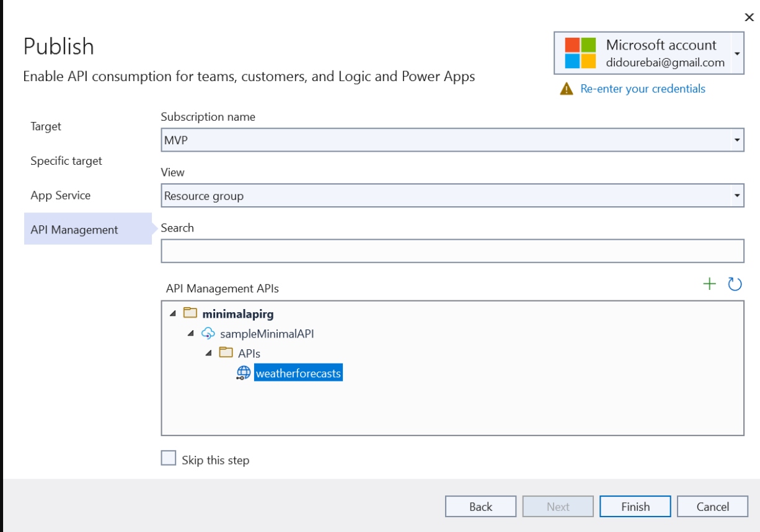
Task: Collapse the minimalapirg tree node
Action: (x=172, y=314)
